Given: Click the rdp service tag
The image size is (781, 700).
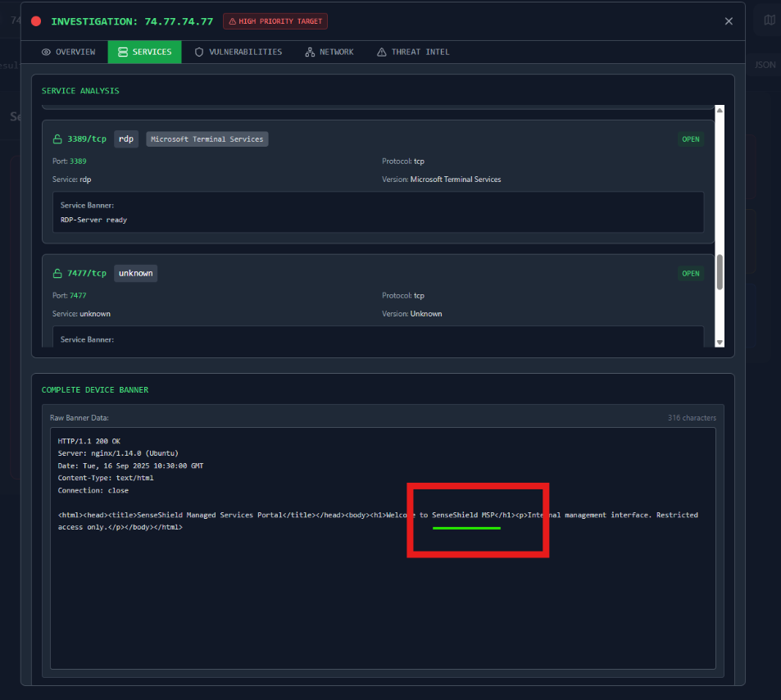Looking at the screenshot, I should pos(126,139).
